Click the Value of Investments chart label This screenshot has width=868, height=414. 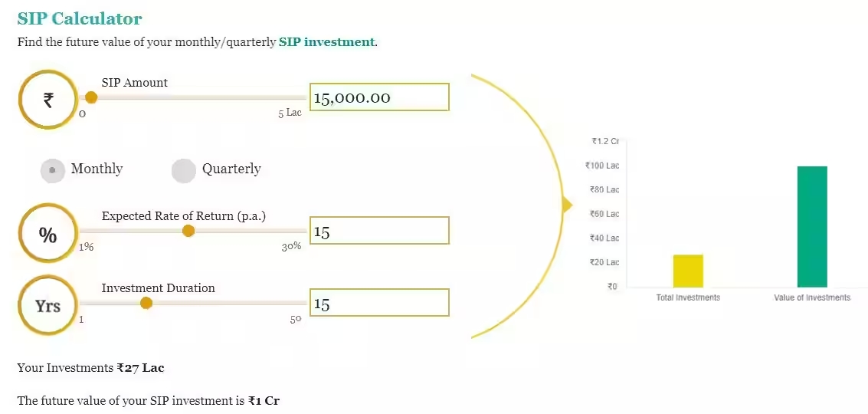click(812, 297)
